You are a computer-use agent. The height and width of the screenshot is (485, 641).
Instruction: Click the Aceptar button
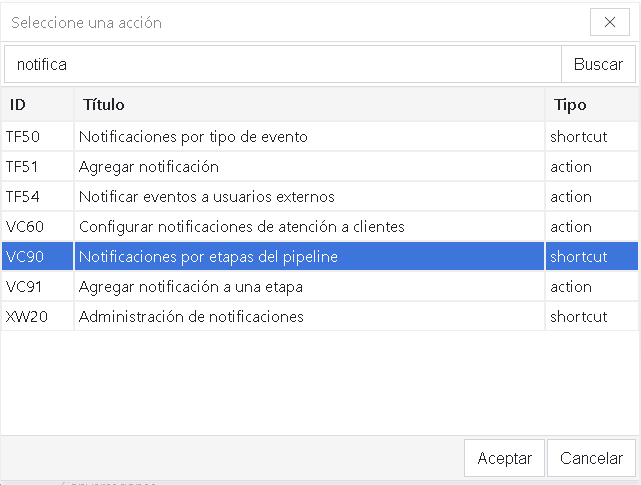[504, 458]
